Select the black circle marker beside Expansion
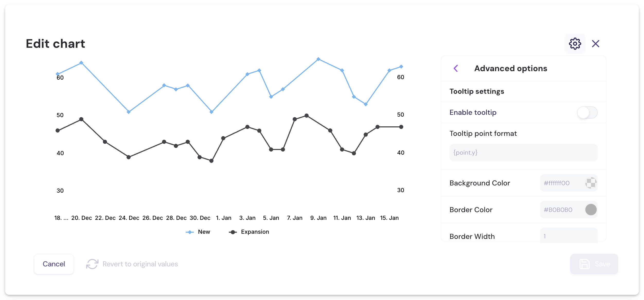This screenshot has width=644, height=300. (x=232, y=232)
